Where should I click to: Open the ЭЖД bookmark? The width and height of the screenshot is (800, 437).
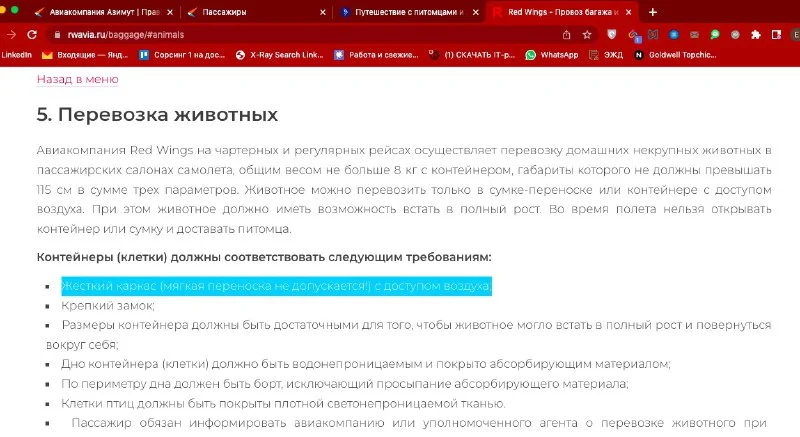click(x=606, y=55)
